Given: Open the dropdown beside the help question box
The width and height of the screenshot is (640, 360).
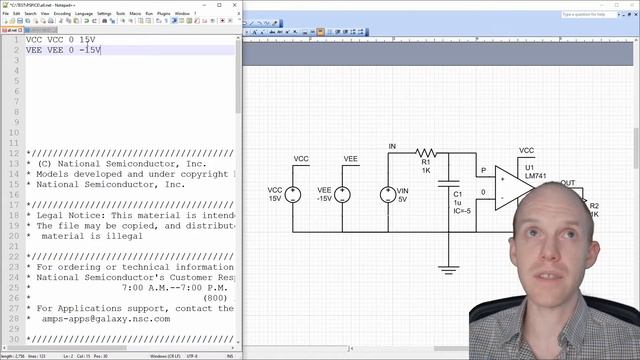Looking at the screenshot, I should [x=619, y=15].
